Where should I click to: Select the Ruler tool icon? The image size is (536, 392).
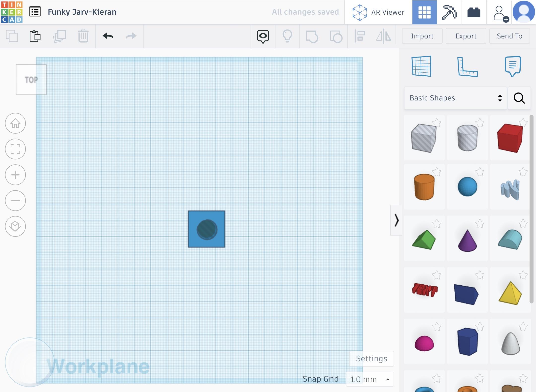[467, 67]
